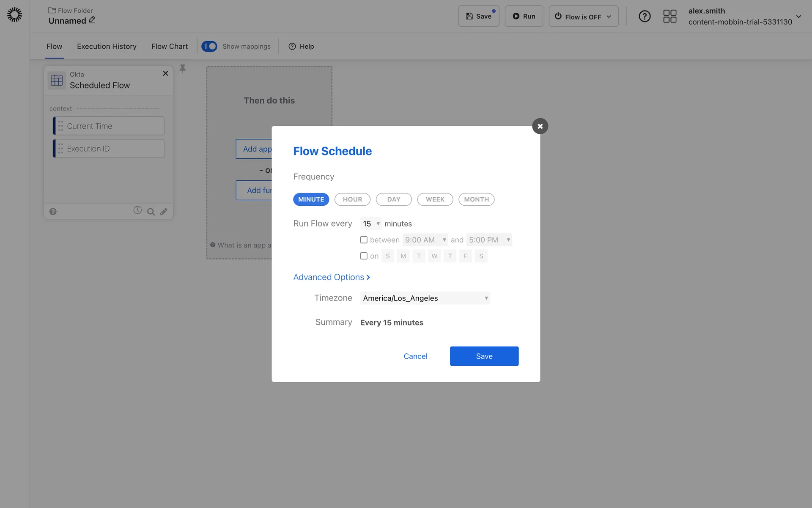Click the Okta sunburst logo icon
The image size is (812, 508).
coord(15,15)
